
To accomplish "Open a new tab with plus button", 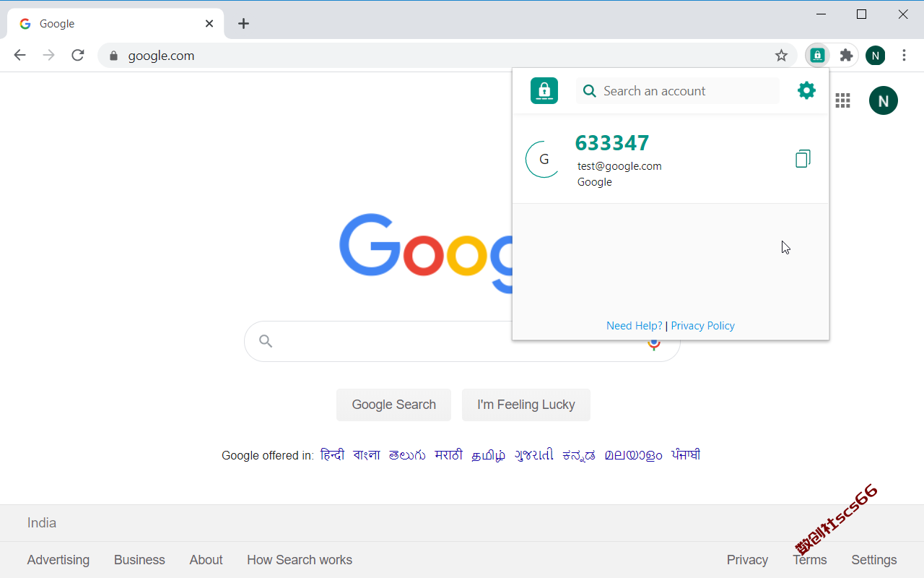I will click(x=243, y=23).
